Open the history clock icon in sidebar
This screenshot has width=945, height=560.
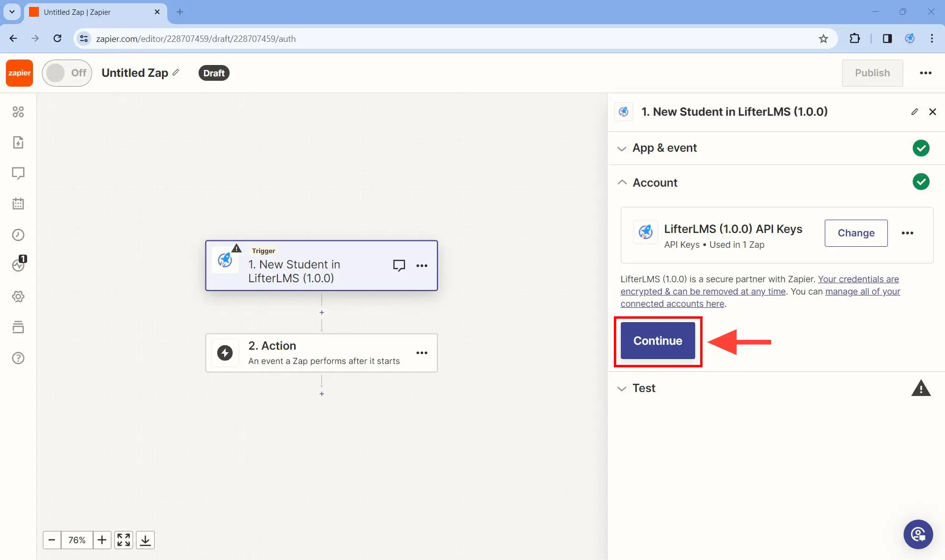(18, 235)
